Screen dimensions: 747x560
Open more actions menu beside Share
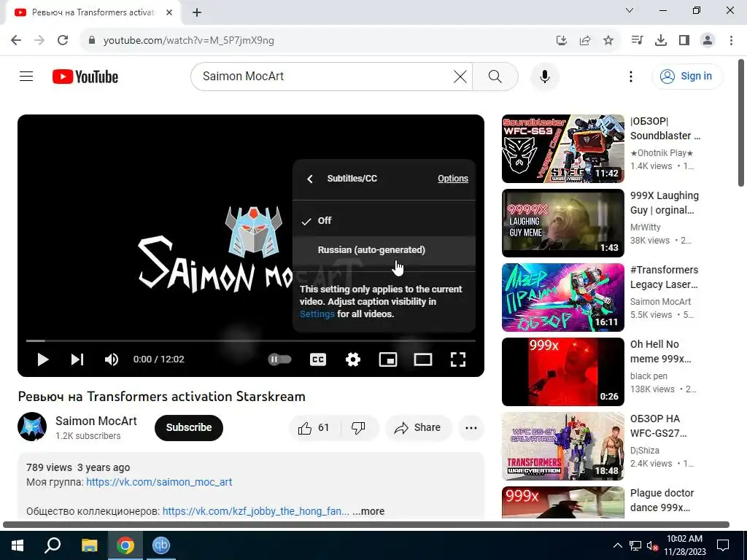coord(471,427)
